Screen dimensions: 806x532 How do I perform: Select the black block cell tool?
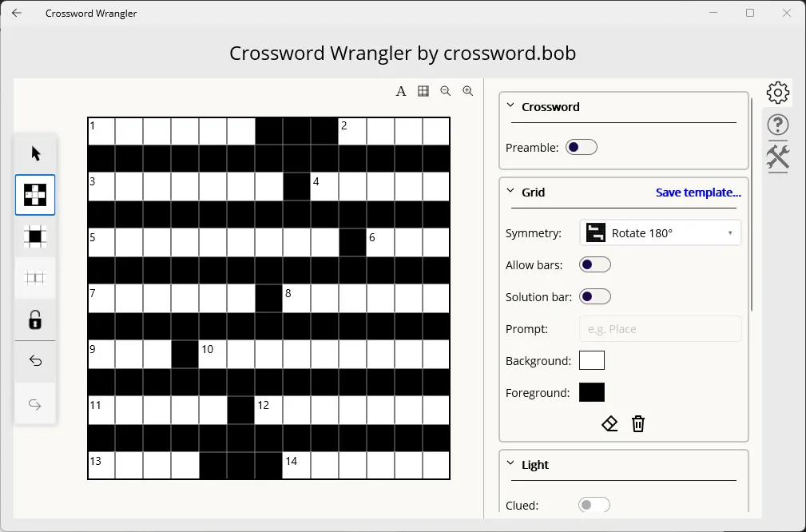click(35, 236)
